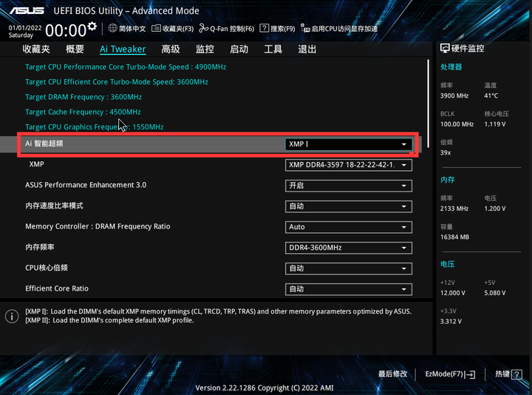
Task: Select the CPU核心倍频 label
Action: [47, 268]
